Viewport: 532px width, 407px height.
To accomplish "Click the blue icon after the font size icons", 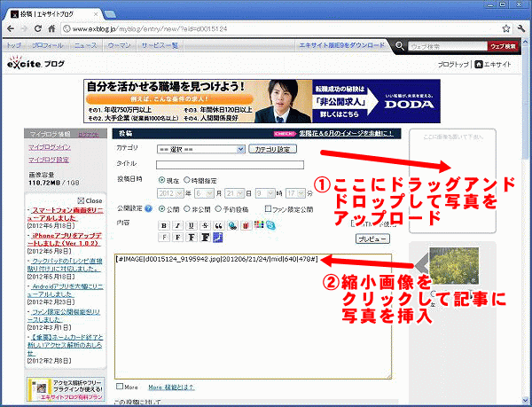I will pyautogui.click(x=217, y=237).
